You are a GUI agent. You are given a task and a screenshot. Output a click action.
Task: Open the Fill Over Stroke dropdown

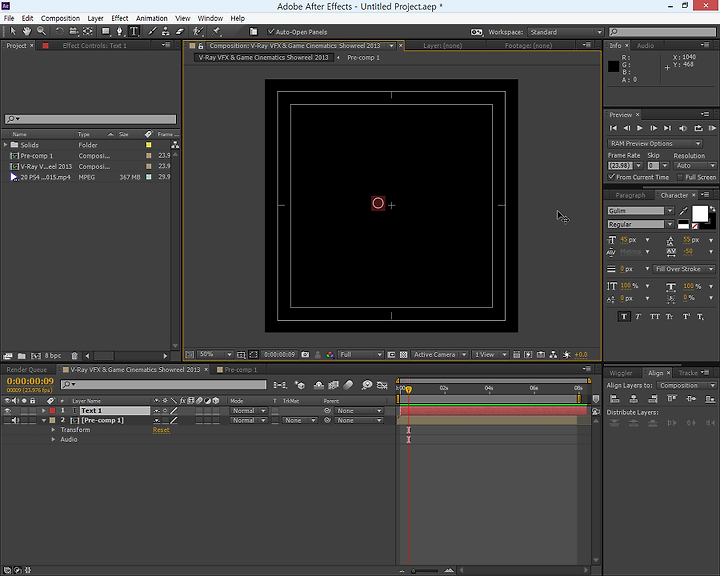click(684, 269)
